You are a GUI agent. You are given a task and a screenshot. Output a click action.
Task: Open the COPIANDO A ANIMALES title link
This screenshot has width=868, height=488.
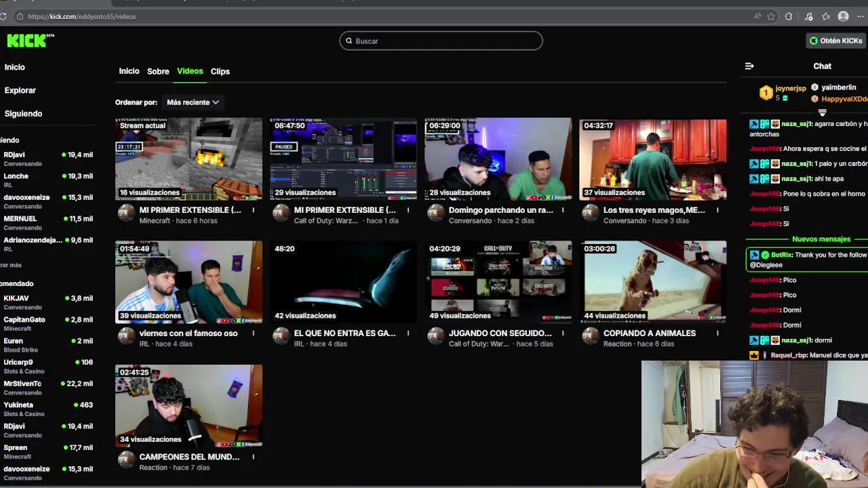click(650, 333)
